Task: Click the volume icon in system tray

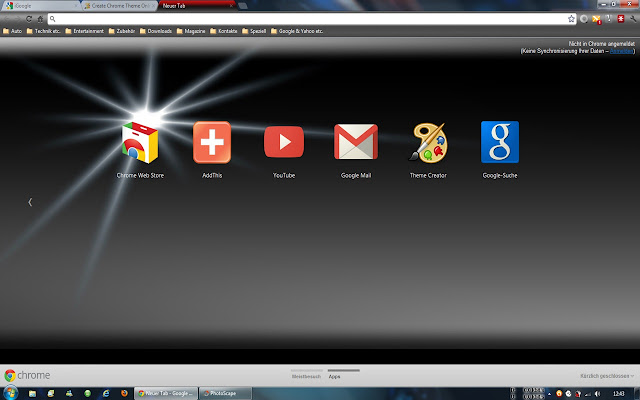Action: (x=597, y=394)
